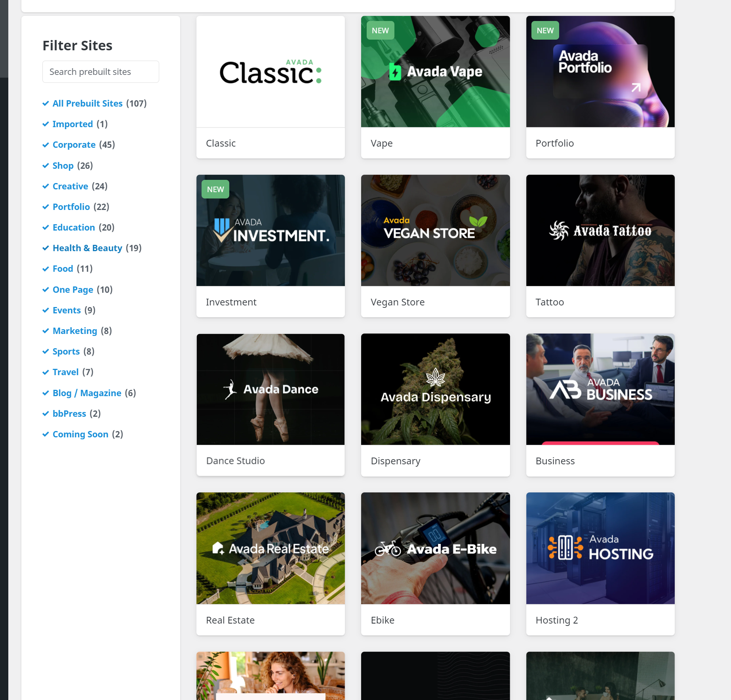731x700 pixels.
Task: Click the "Ebike" card title
Action: click(383, 620)
